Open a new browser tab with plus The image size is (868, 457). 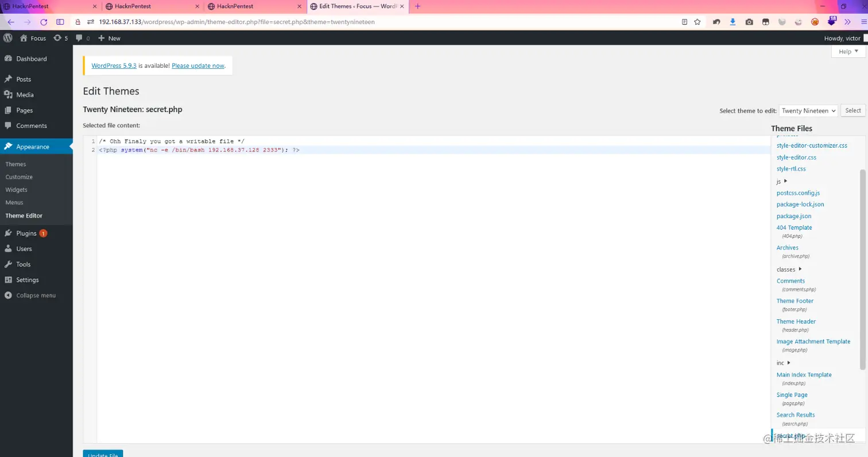tap(417, 6)
